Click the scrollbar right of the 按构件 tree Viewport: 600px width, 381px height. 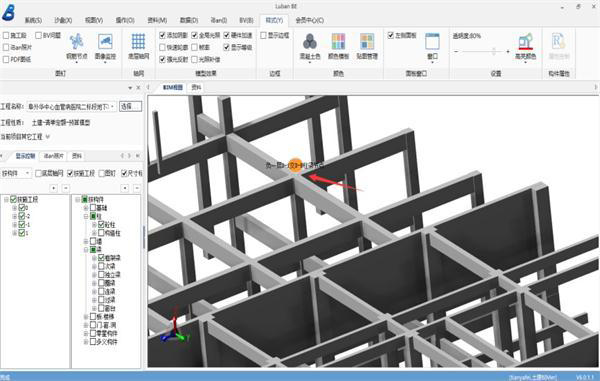(x=144, y=237)
